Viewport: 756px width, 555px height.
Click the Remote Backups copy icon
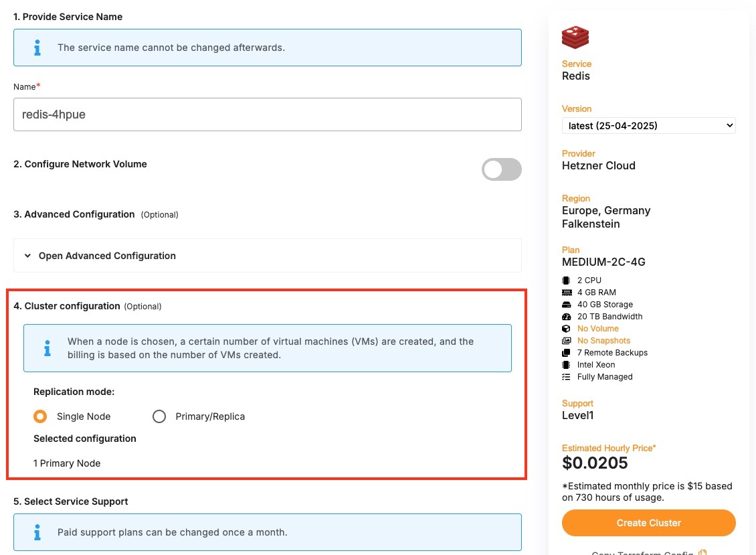click(566, 353)
